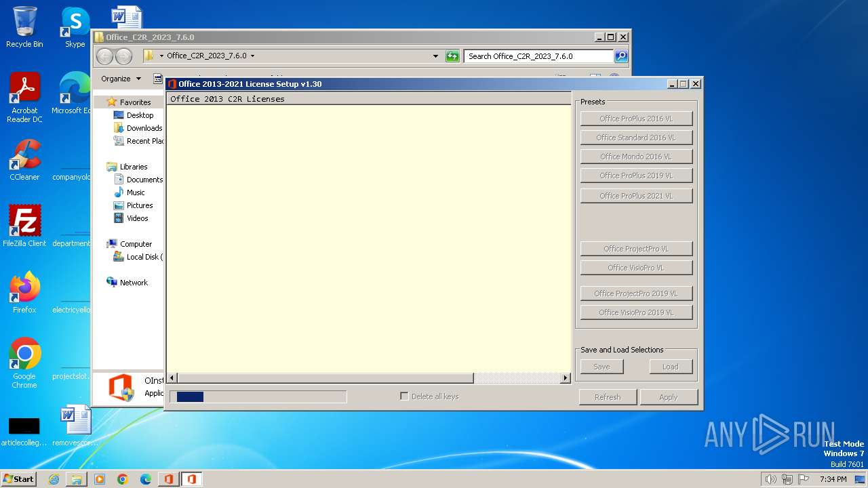Select Local Disk in navigation pane
Image resolution: width=868 pixels, height=488 pixels.
pyautogui.click(x=138, y=257)
